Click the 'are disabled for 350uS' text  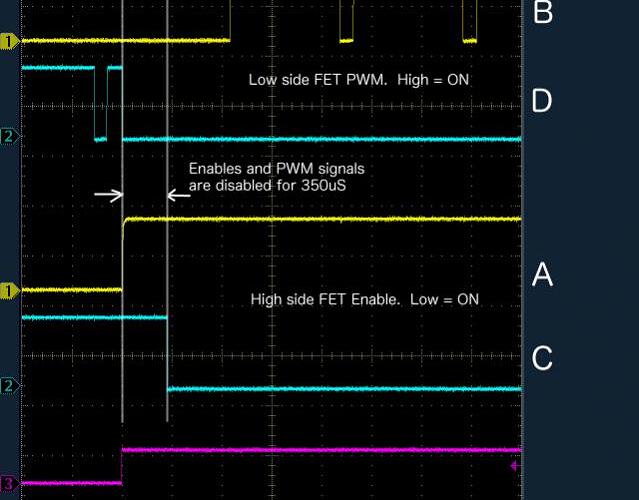[267, 186]
